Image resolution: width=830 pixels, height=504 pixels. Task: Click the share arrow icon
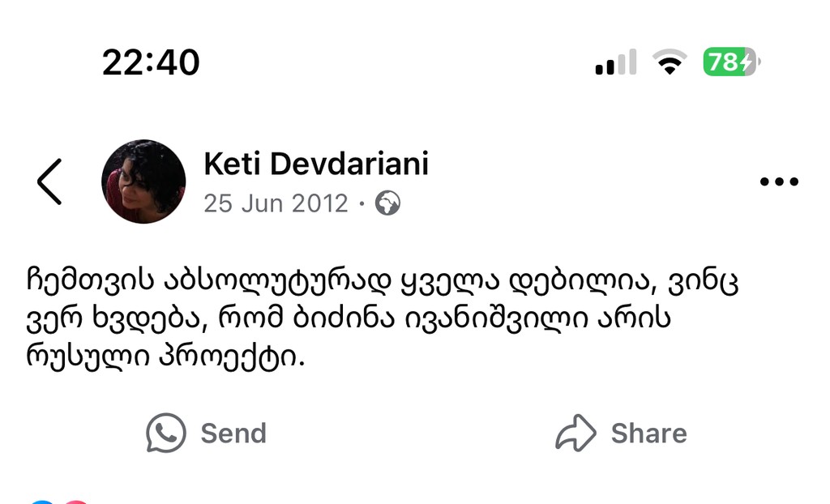tap(575, 433)
